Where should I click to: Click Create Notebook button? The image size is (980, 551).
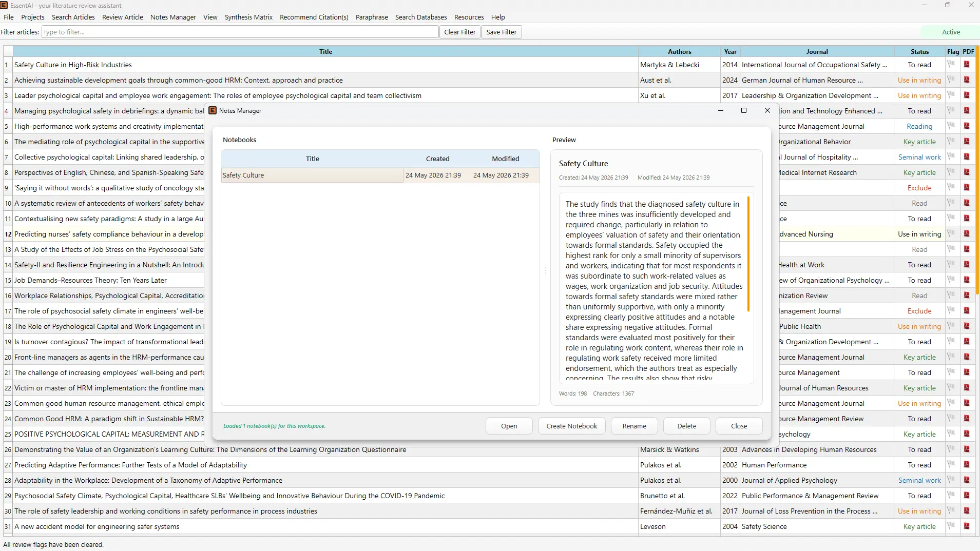point(572,426)
